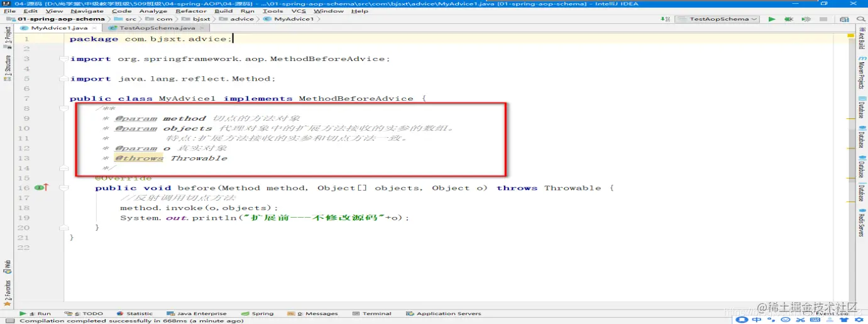Click the method.invoke(o,objects) code line
Image resolution: width=868 pixels, height=324 pixels.
[199, 208]
